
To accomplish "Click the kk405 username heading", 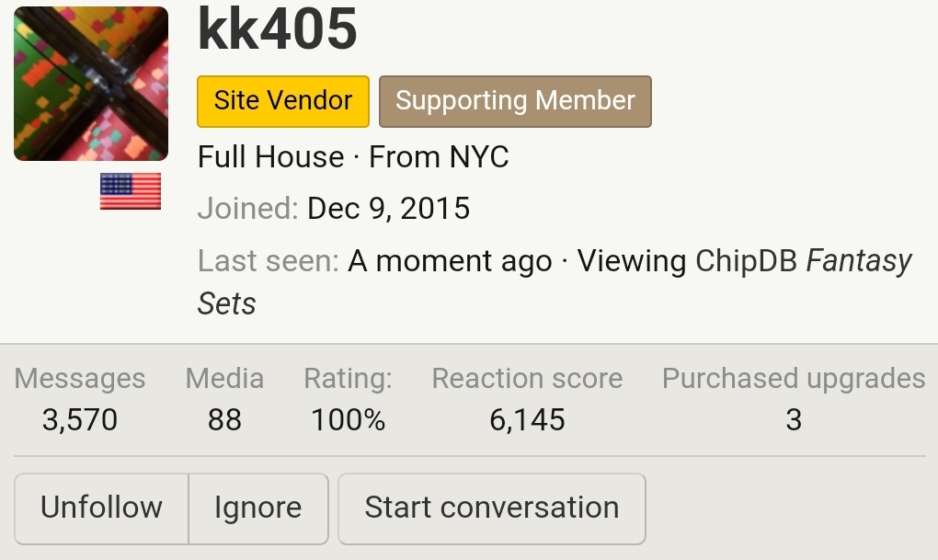I will [277, 30].
